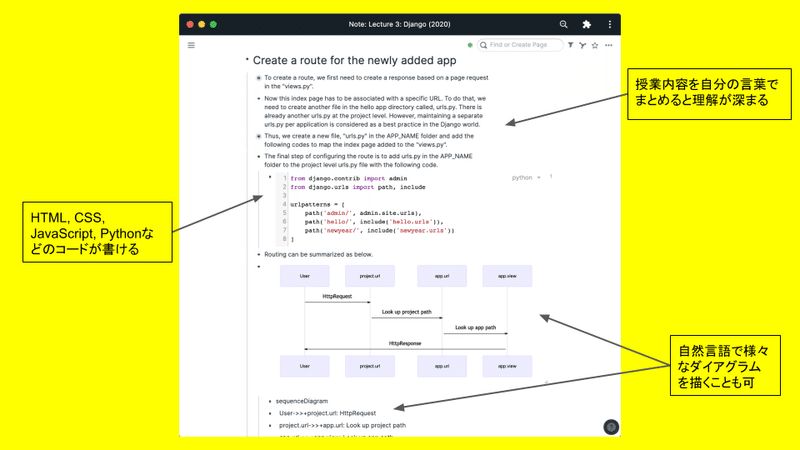This screenshot has width=800, height=450.
Task: Click paragraph starting 'The final step of configuring'
Action: pos(368,161)
